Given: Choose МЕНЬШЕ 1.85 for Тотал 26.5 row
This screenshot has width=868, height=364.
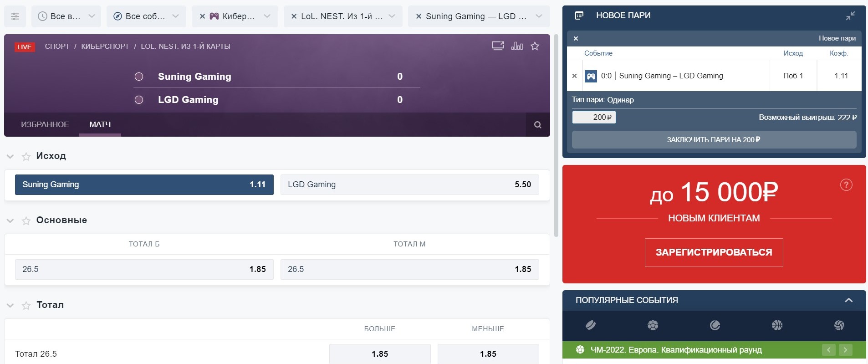Looking at the screenshot, I should 488,354.
